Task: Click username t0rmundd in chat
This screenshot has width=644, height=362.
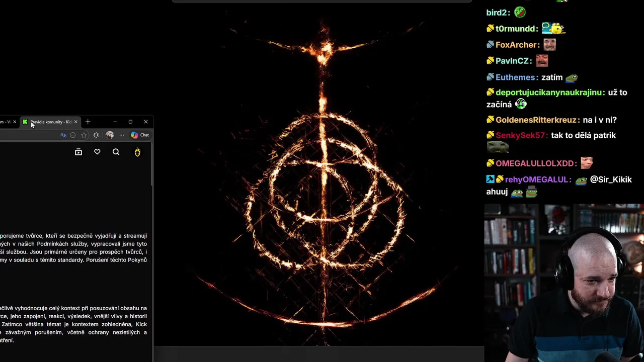Action: pos(517,29)
